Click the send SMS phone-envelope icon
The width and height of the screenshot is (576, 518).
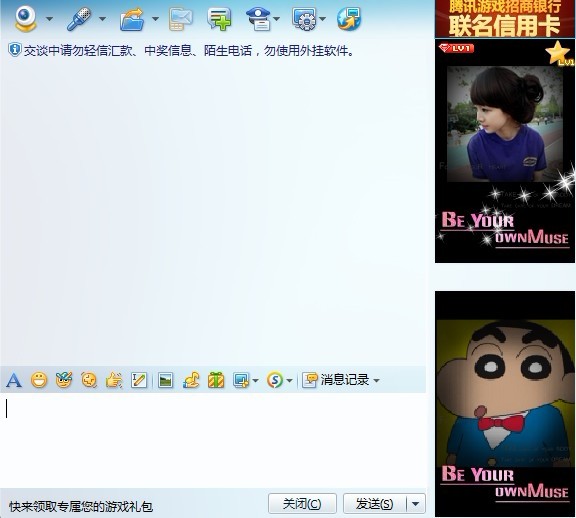[x=181, y=19]
